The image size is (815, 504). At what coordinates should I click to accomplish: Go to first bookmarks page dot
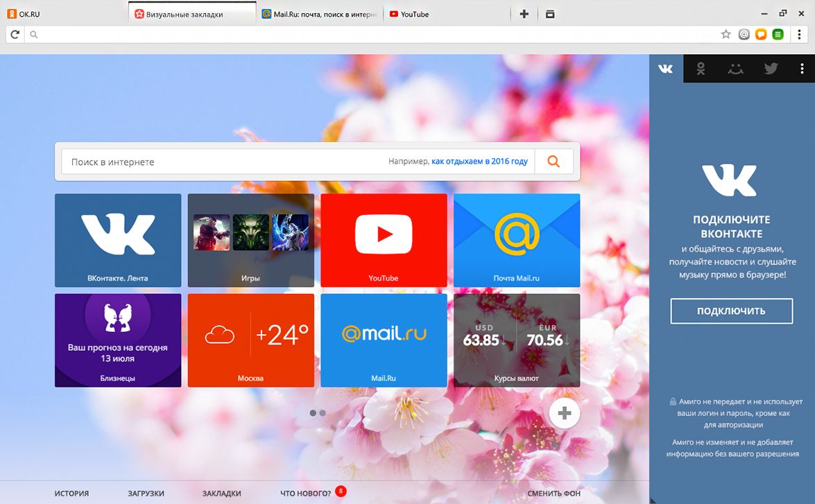click(x=313, y=413)
